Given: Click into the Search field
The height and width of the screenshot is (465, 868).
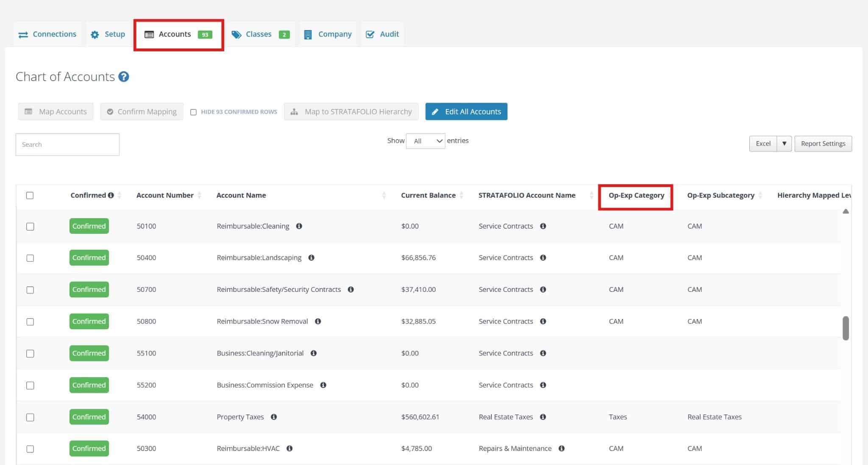Looking at the screenshot, I should 67,144.
